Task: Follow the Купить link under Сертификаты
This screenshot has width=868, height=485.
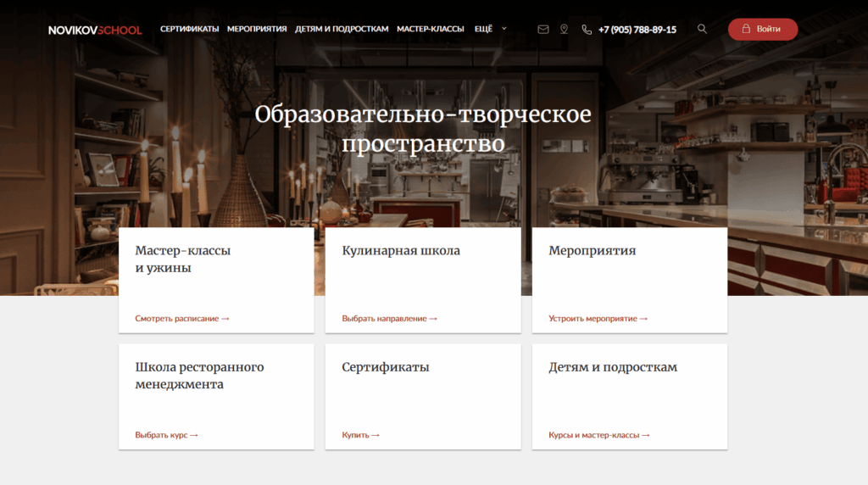Action: click(x=360, y=435)
